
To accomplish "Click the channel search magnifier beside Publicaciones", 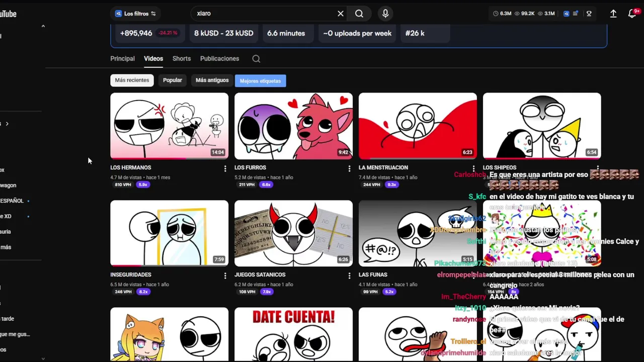I will point(256,59).
